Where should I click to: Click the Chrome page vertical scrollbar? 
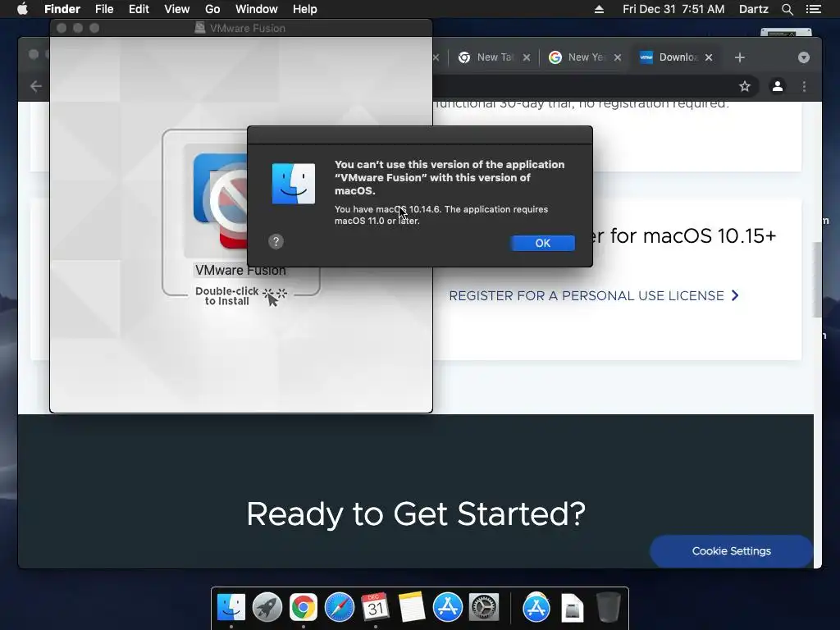pyautogui.click(x=817, y=280)
